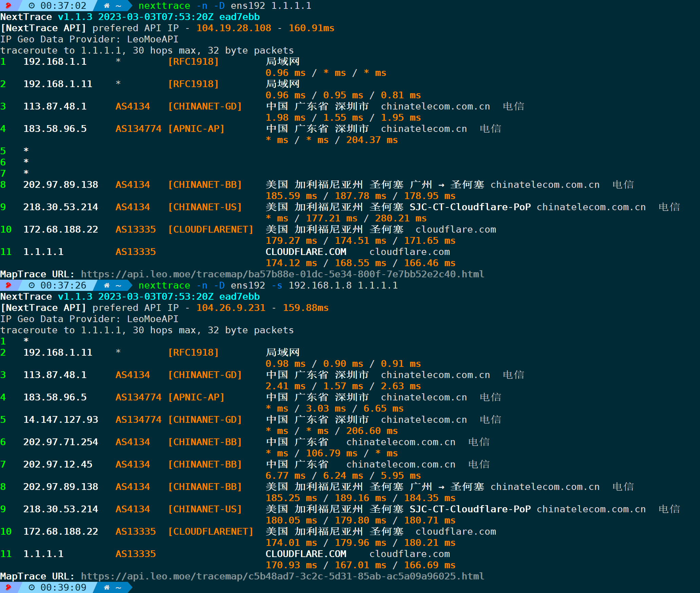Image resolution: width=700 pixels, height=593 pixels.
Task: Click the latency 204.37 ms
Action: tap(372, 140)
